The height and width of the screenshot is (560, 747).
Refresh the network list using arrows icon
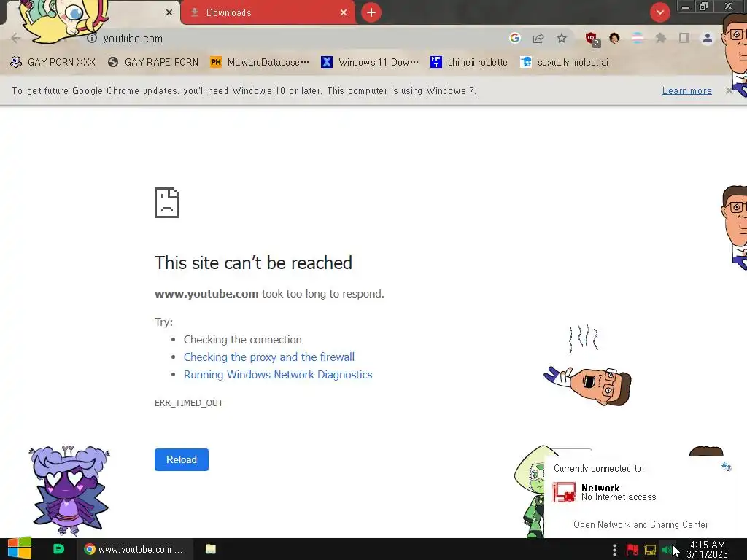tap(726, 467)
